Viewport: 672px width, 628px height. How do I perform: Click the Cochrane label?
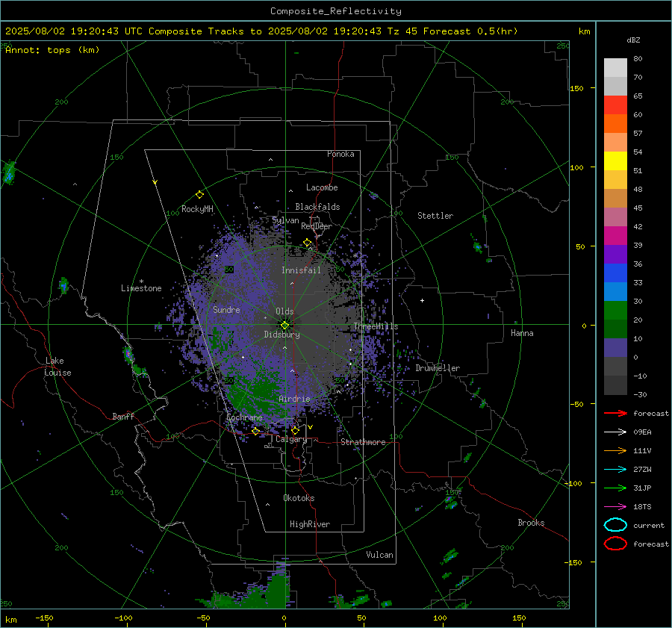(244, 417)
